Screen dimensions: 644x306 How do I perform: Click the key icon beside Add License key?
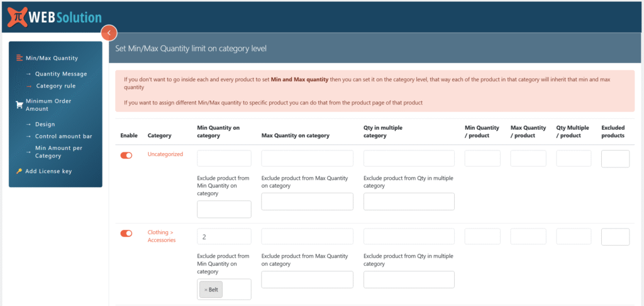click(19, 171)
